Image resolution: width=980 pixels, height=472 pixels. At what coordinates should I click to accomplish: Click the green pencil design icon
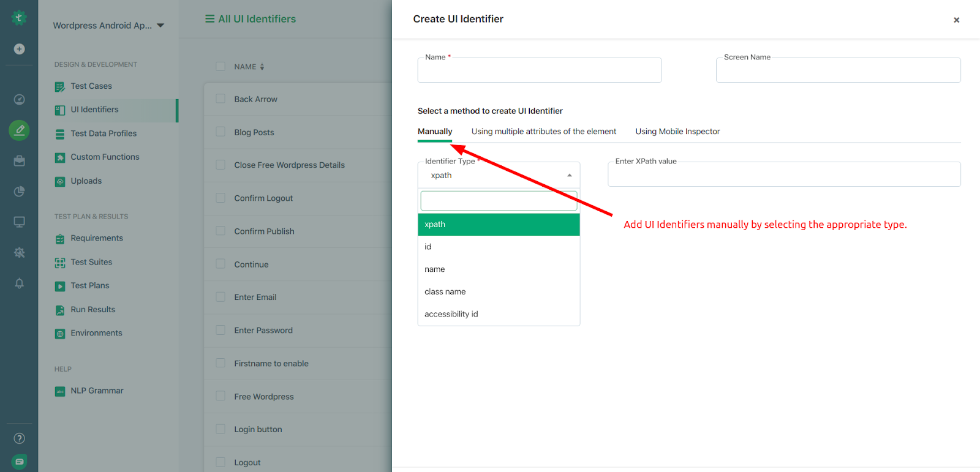[19, 130]
